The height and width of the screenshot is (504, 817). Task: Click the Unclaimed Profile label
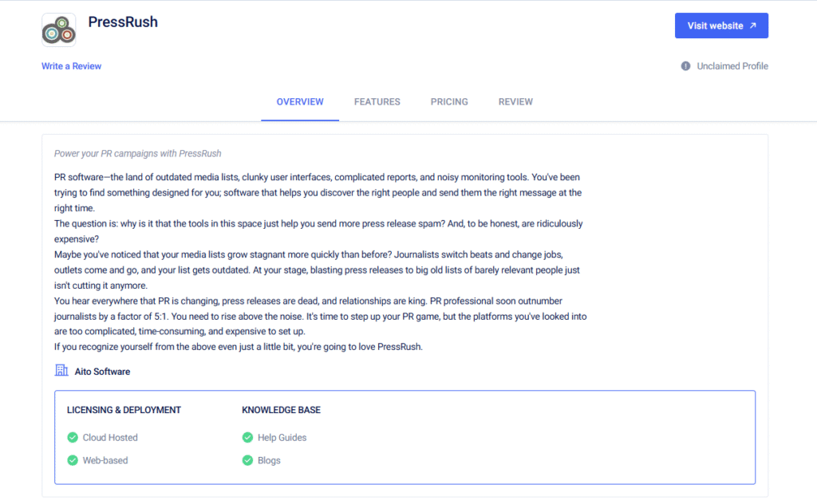[732, 66]
